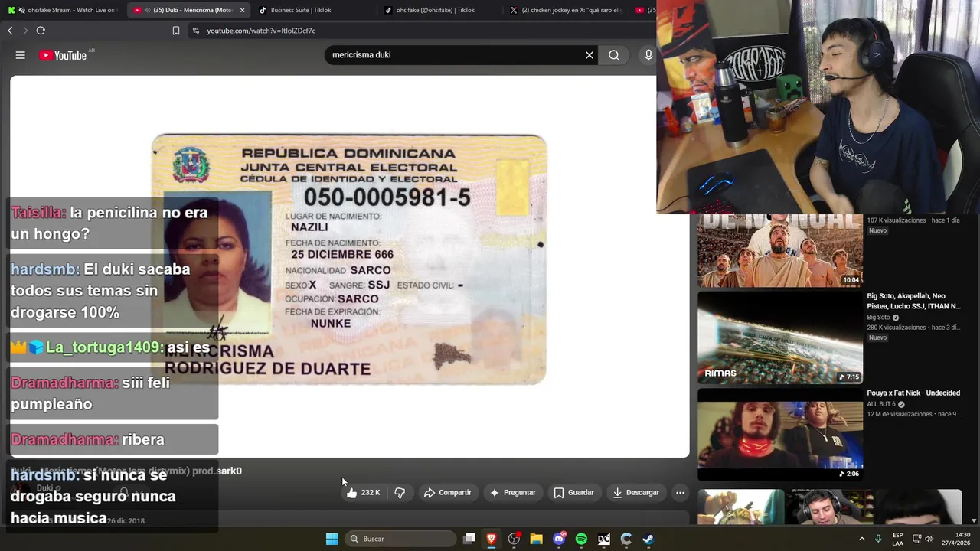The width and height of the screenshot is (980, 551).
Task: Open Spotify from the taskbar
Action: click(x=581, y=539)
